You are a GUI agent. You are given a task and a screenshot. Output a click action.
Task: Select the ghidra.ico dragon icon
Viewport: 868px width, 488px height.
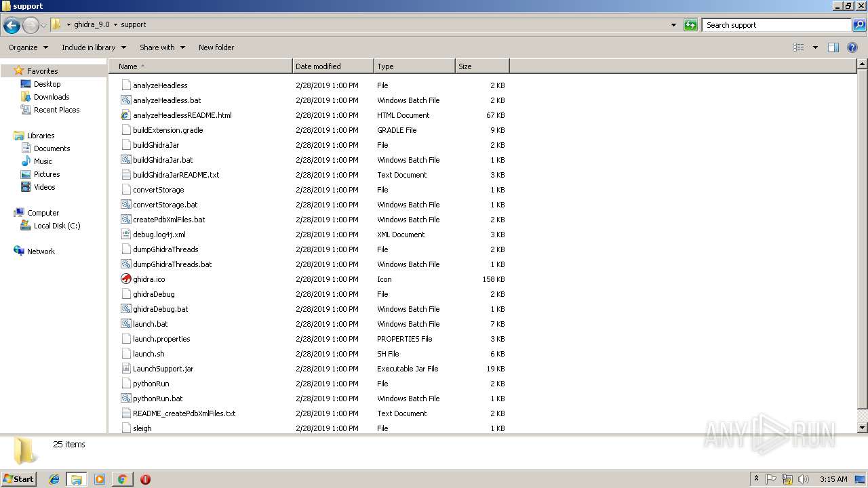coord(125,279)
